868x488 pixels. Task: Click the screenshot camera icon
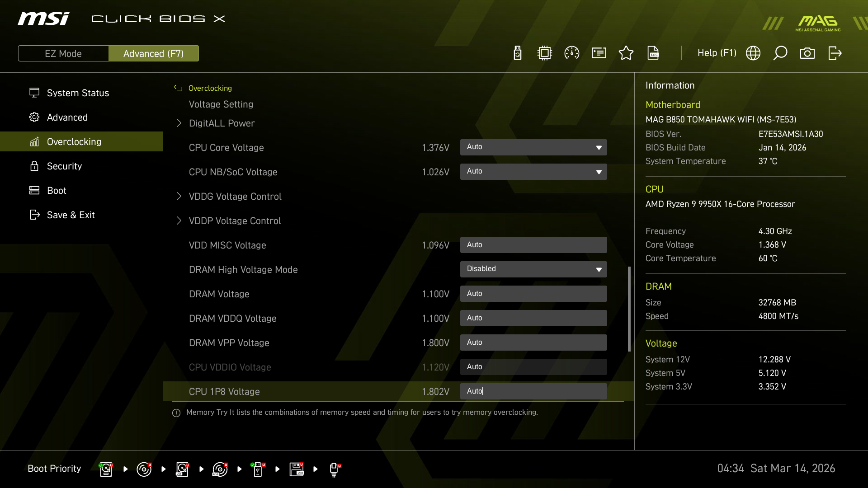click(x=807, y=53)
